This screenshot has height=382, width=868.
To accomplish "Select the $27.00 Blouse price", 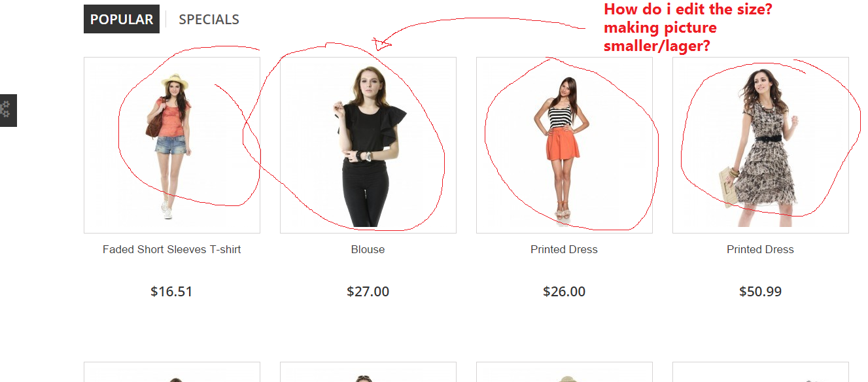I will click(x=368, y=292).
